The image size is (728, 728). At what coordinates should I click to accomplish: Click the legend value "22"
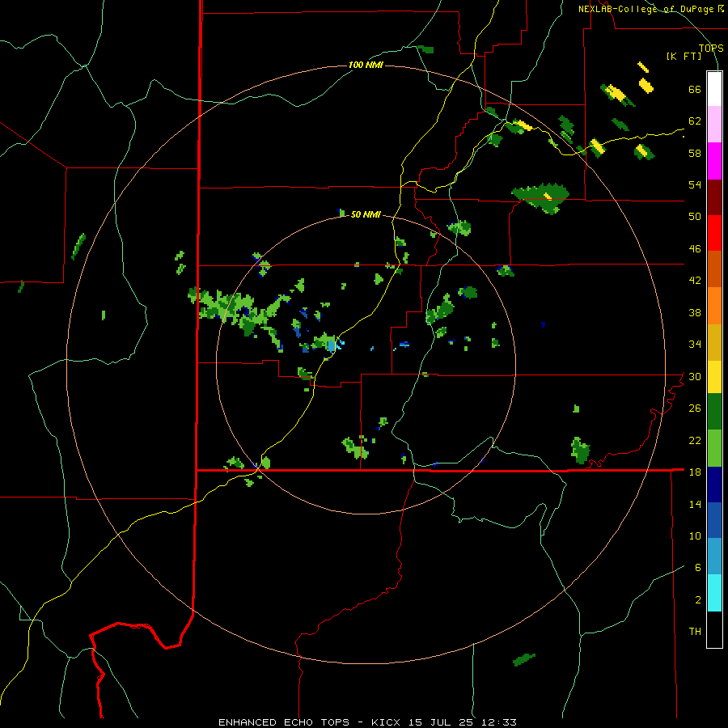[x=695, y=440]
